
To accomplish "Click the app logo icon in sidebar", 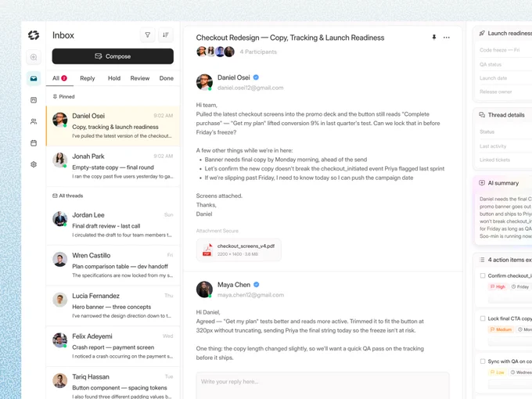I will click(34, 35).
